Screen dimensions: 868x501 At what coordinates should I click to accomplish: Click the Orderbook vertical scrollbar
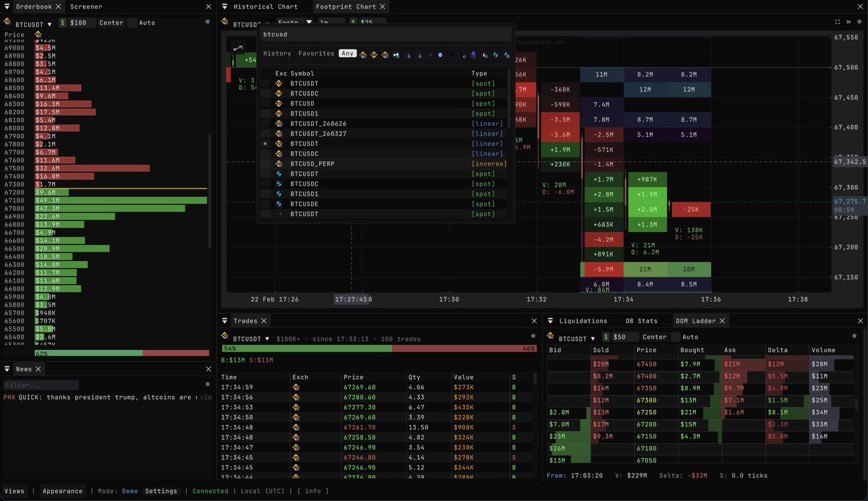[x=210, y=192]
